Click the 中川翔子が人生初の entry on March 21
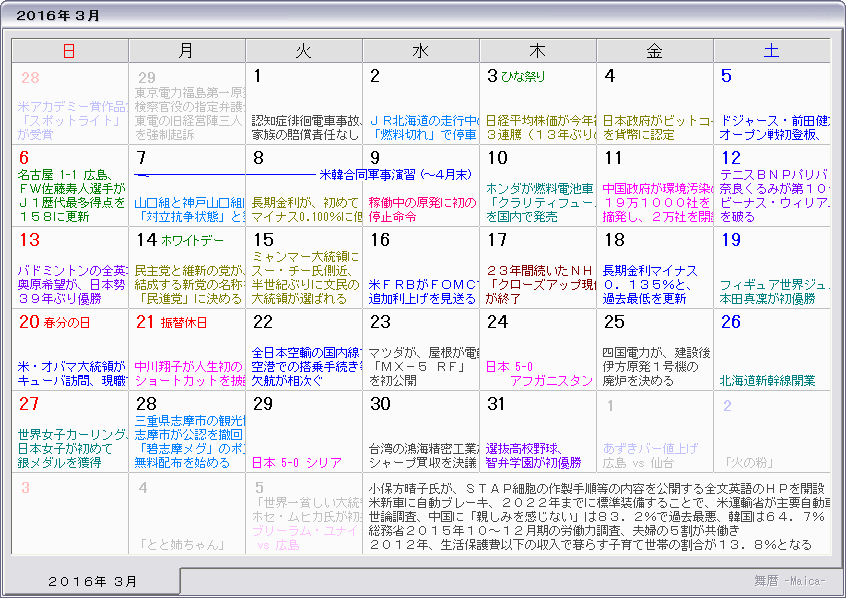The image size is (846, 598). point(189,373)
